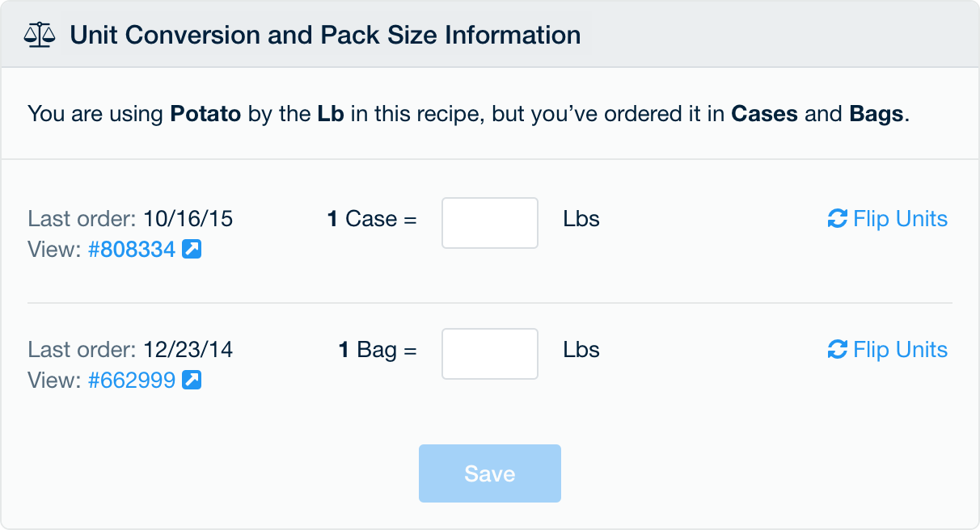This screenshot has height=530, width=980.
Task: Flip Units for the Bag conversion
Action: (x=900, y=350)
